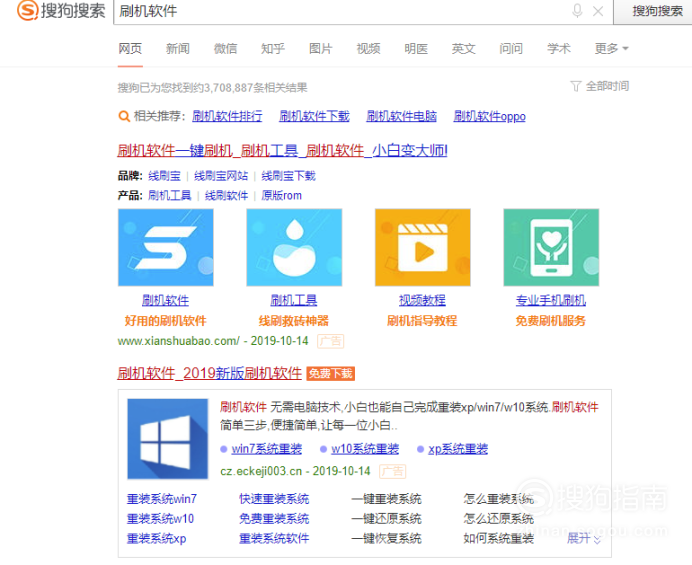Open related search 刷机软件排行
This screenshot has height=565, width=692.
click(x=227, y=116)
